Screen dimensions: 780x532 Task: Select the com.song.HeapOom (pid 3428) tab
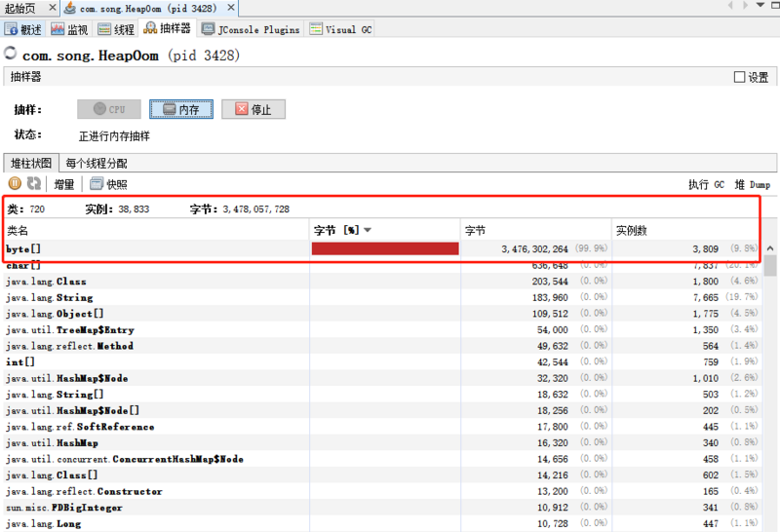pyautogui.click(x=148, y=9)
